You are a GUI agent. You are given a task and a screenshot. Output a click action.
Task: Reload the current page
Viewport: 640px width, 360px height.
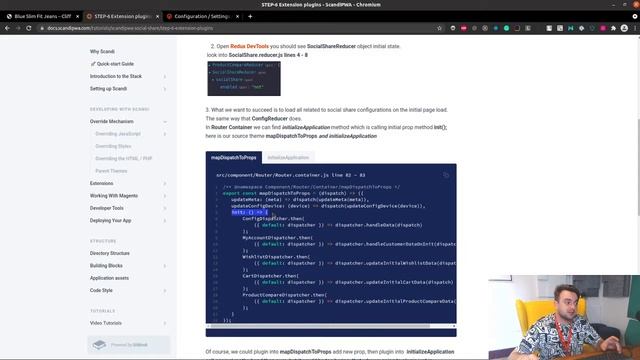pyautogui.click(x=29, y=28)
